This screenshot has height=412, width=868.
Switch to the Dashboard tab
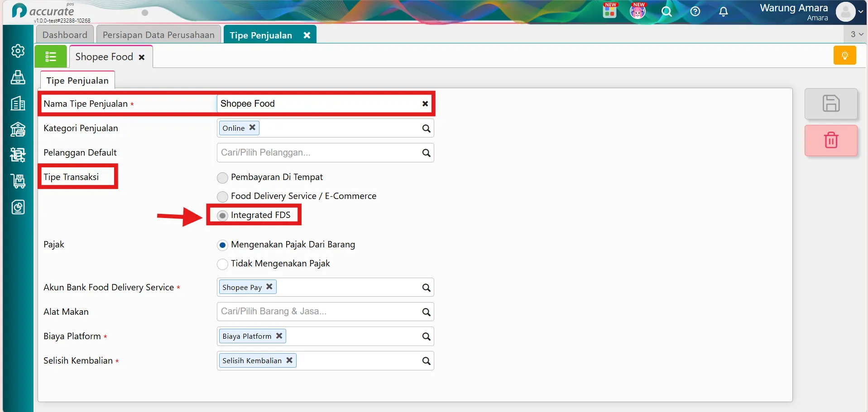[x=65, y=35]
